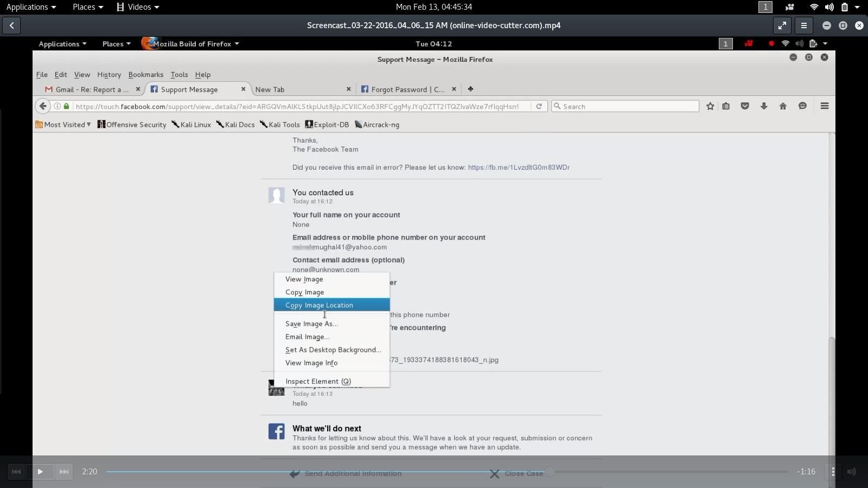
Task: Show bookmarks list icon in Firefox toolbar
Action: [726, 106]
